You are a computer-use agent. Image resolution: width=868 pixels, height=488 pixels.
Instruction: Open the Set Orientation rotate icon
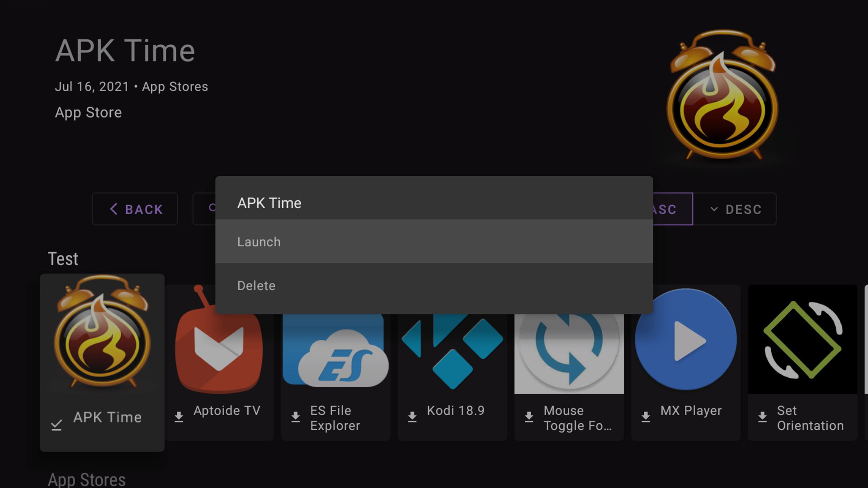click(802, 339)
